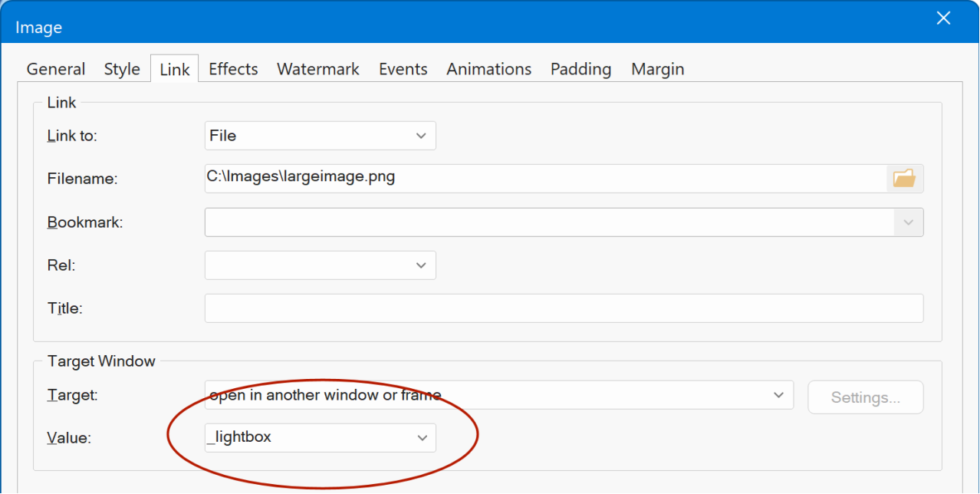Switch to the Events tab
Screen dimensions: 980x494
[x=403, y=69]
